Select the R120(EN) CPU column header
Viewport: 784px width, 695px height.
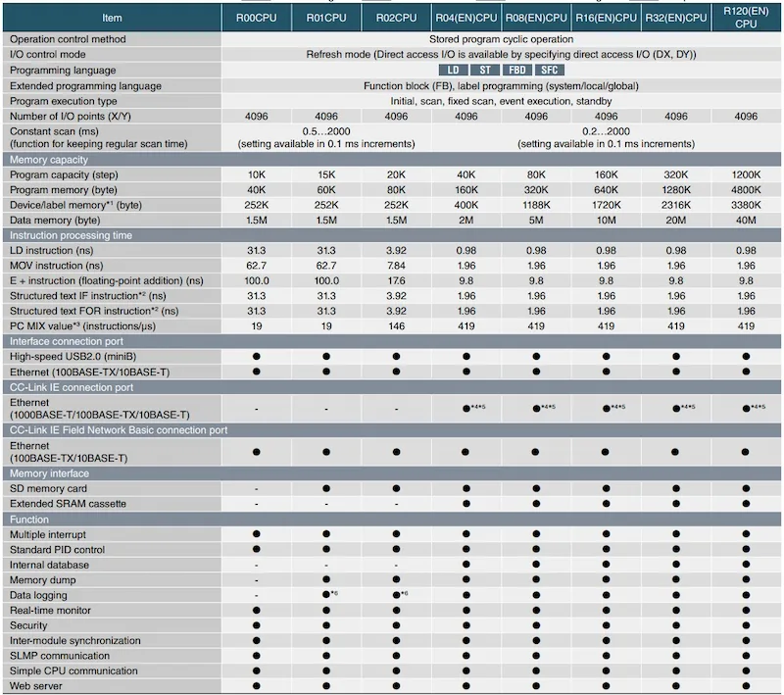point(746,18)
